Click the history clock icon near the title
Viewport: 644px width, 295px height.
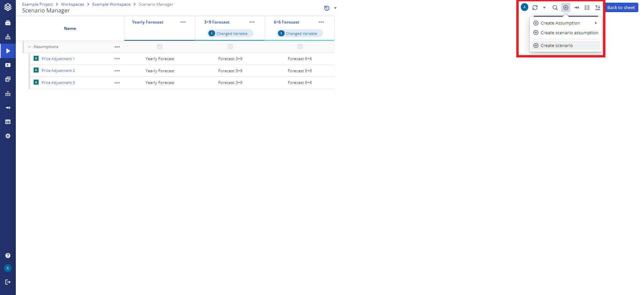[327, 8]
